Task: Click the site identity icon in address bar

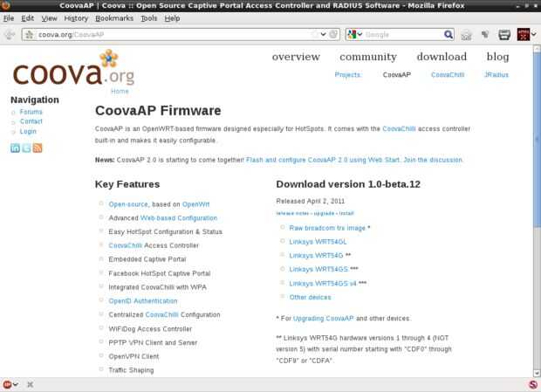Action: click(30, 35)
